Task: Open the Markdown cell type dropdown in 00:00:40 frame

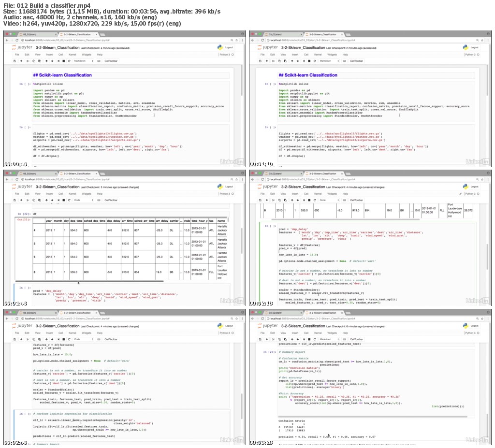Action: [83, 61]
